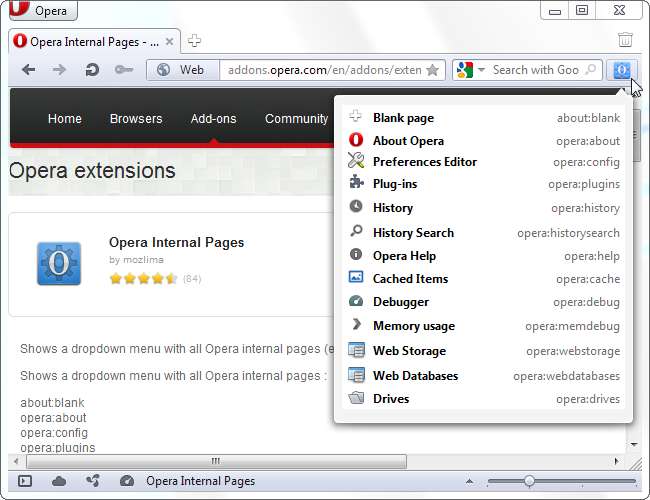Open the Community navigation item
The width and height of the screenshot is (650, 500).
tap(297, 119)
